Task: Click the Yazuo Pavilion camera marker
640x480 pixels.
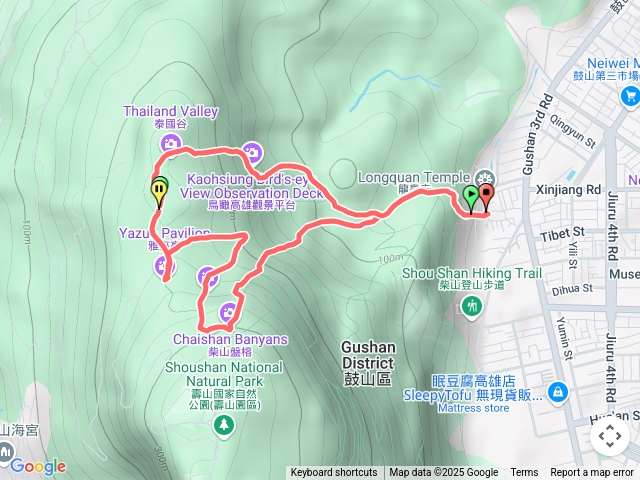Action: tap(164, 267)
